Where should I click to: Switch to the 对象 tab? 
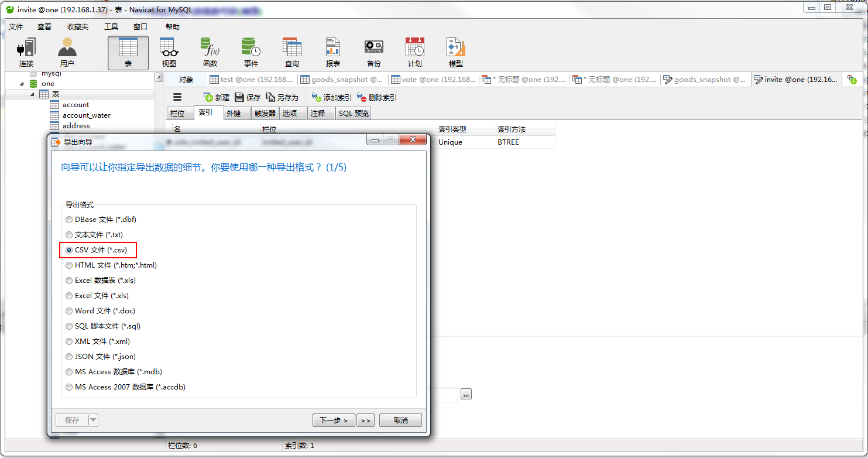click(x=186, y=80)
